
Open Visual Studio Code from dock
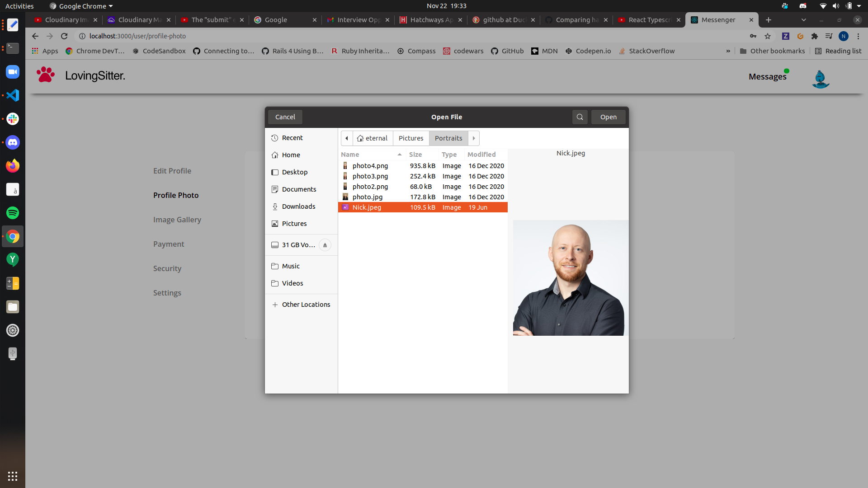(13, 95)
